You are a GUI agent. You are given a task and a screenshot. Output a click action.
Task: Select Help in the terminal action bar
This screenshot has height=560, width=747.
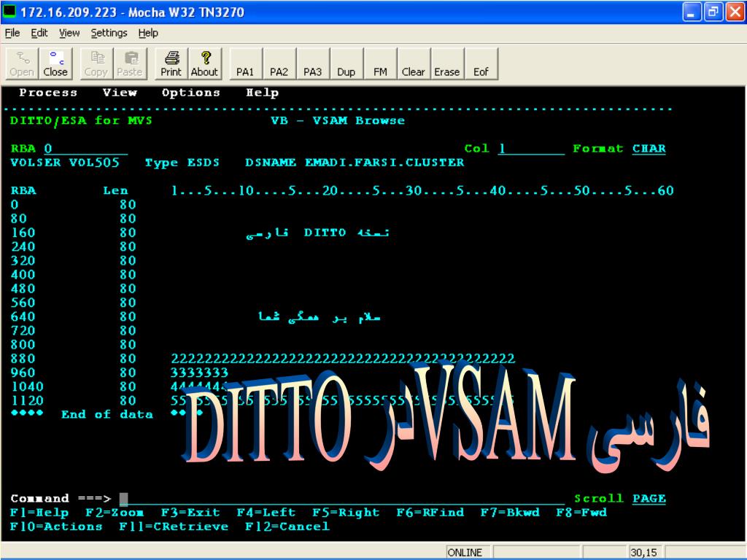pyautogui.click(x=262, y=93)
